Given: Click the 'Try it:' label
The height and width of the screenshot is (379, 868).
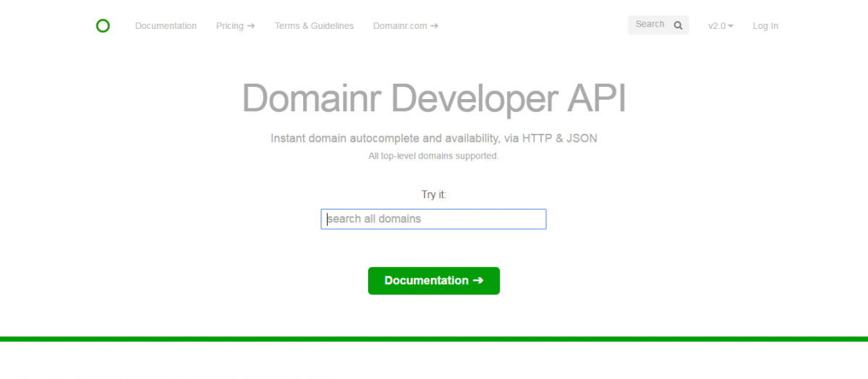Looking at the screenshot, I should tap(433, 195).
